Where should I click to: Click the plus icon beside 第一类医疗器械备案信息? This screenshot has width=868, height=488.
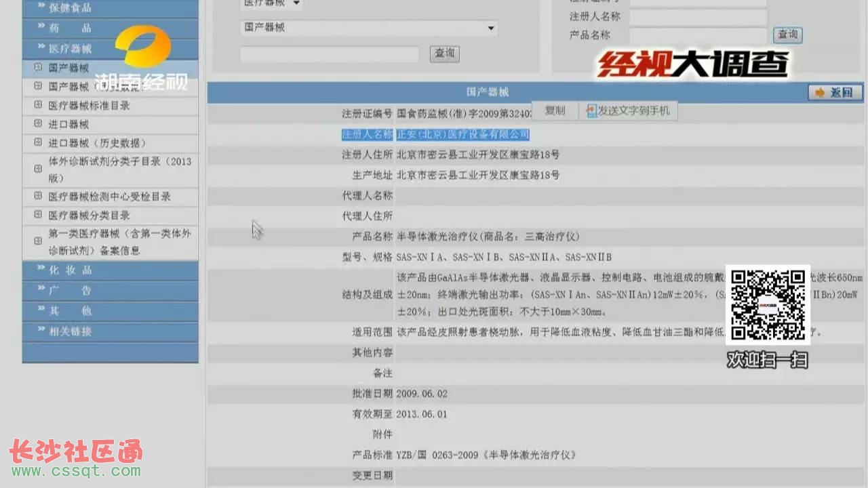point(37,241)
